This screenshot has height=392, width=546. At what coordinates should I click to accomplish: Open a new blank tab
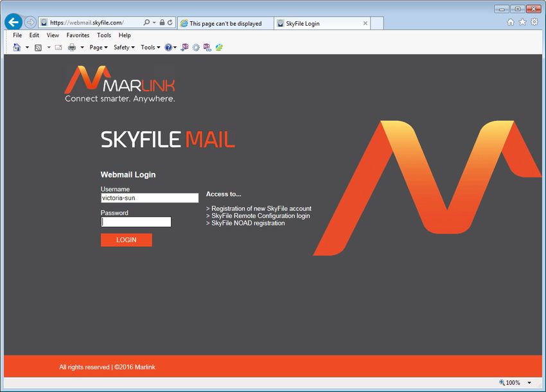[377, 23]
